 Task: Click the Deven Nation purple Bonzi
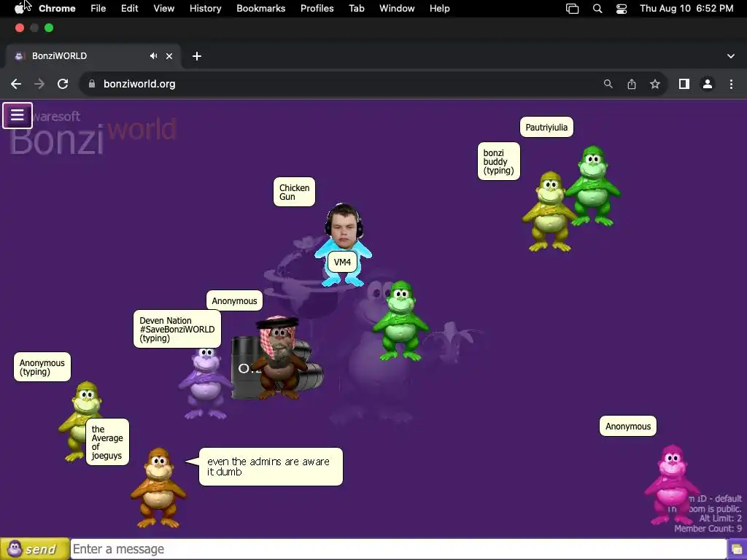tap(205, 384)
